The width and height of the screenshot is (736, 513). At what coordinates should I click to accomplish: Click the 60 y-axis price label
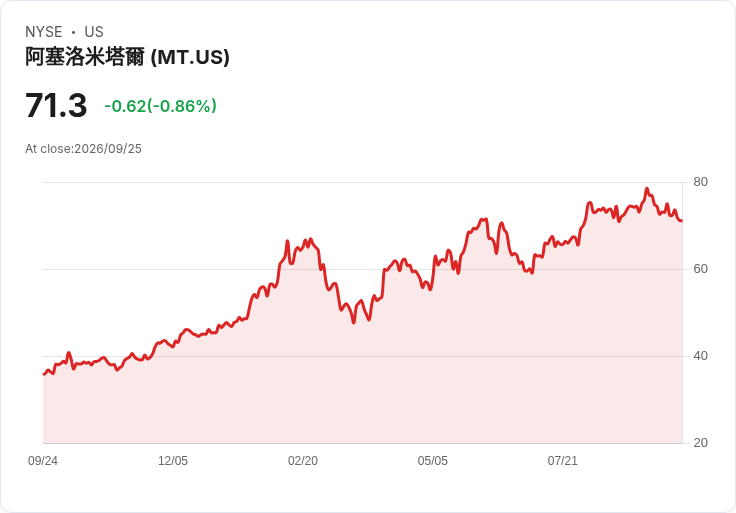point(700,269)
